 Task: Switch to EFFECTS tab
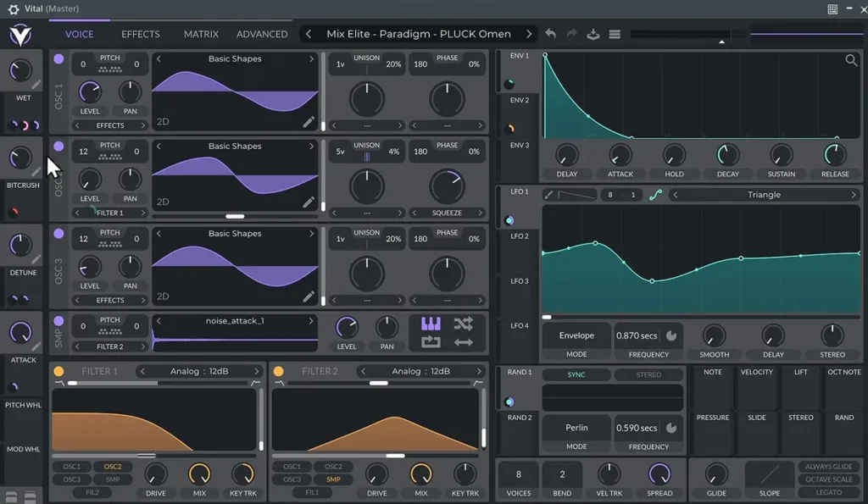pyautogui.click(x=140, y=34)
